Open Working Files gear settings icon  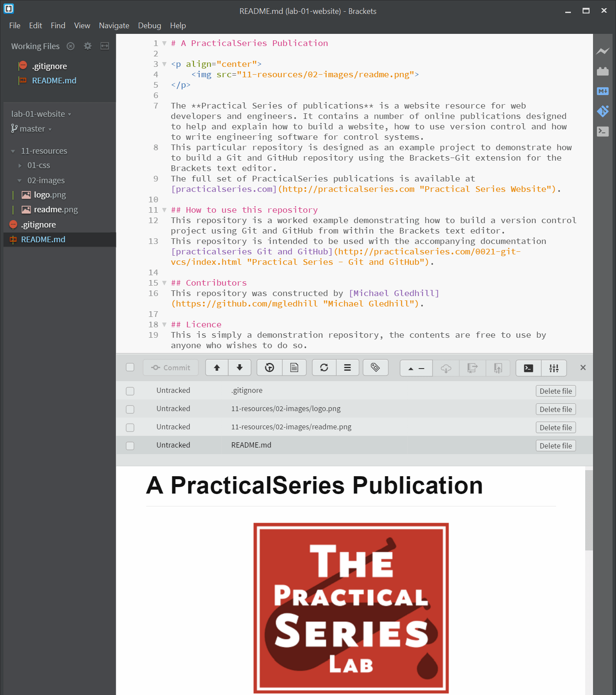pyautogui.click(x=88, y=46)
